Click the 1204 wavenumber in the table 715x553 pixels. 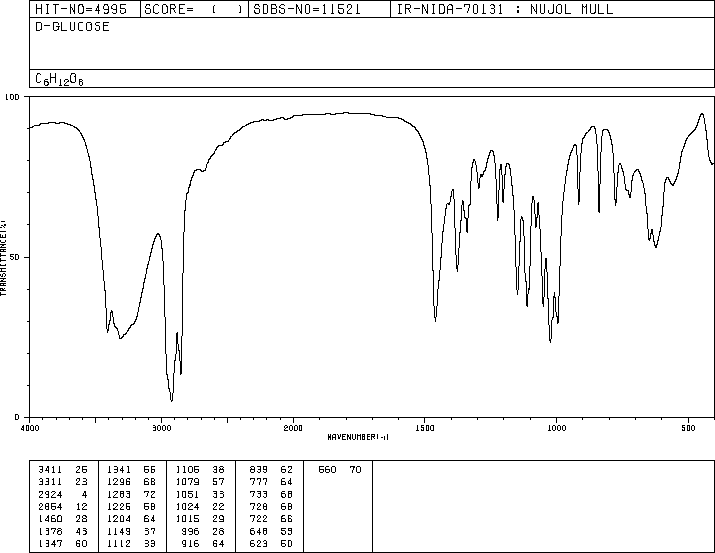(x=119, y=519)
